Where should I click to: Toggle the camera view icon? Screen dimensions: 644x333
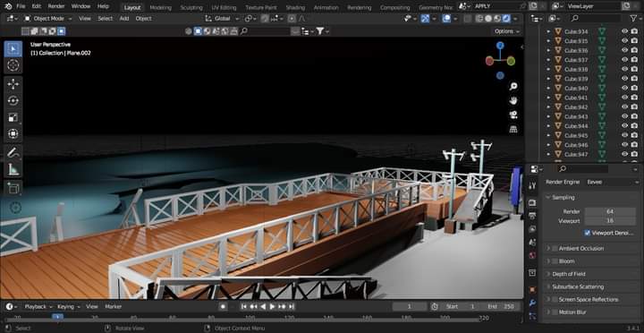[x=513, y=115]
